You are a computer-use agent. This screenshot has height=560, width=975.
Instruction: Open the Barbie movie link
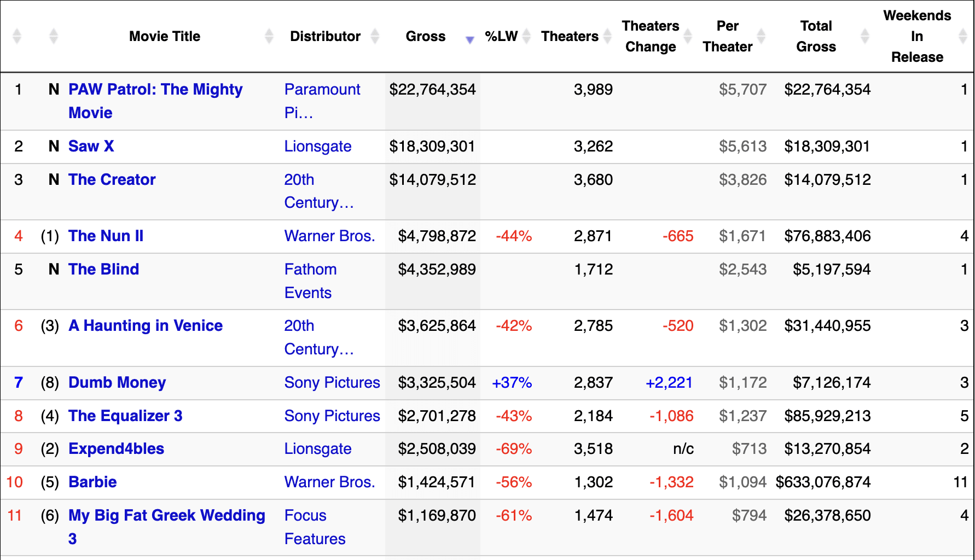click(92, 482)
